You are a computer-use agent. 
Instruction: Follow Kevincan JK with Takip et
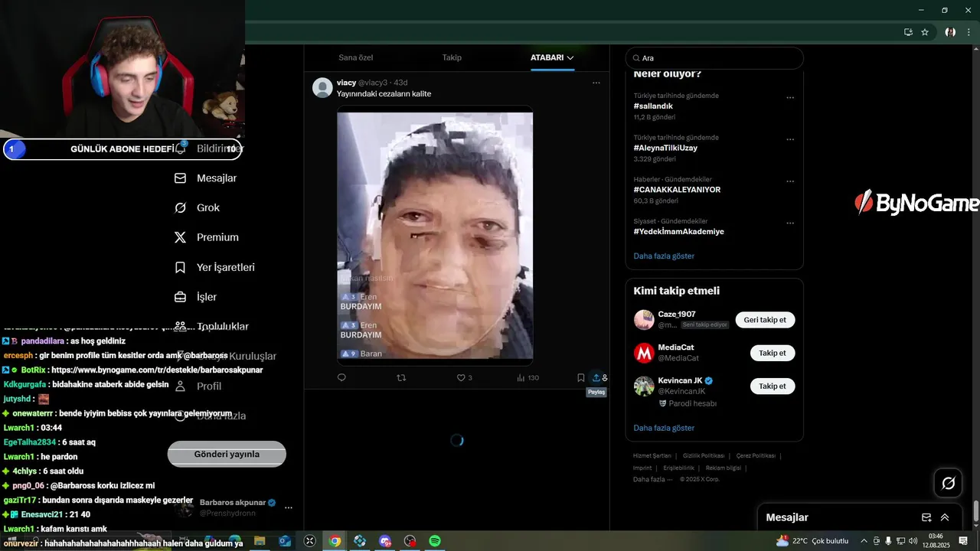pyautogui.click(x=773, y=386)
